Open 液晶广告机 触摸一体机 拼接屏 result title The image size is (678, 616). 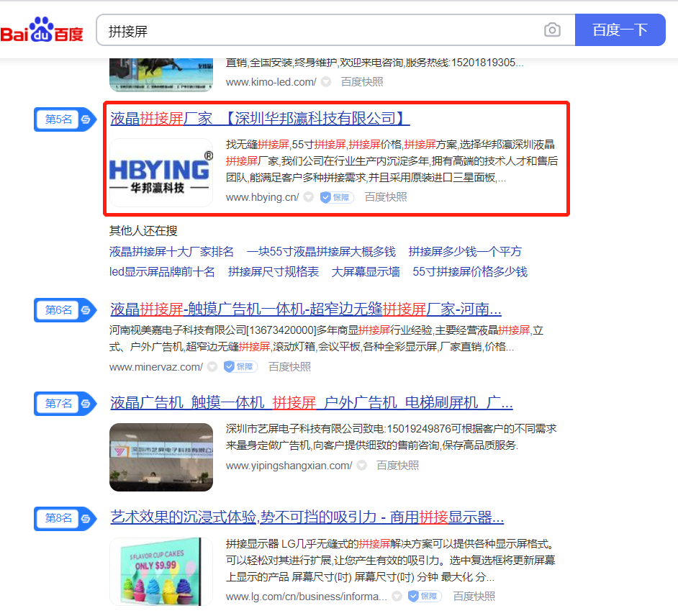[312, 403]
